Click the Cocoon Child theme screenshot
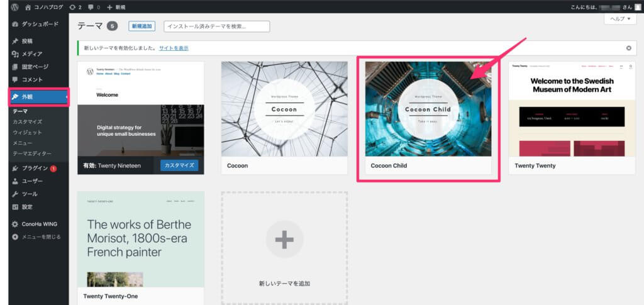The height and width of the screenshot is (305, 644). pos(428,109)
